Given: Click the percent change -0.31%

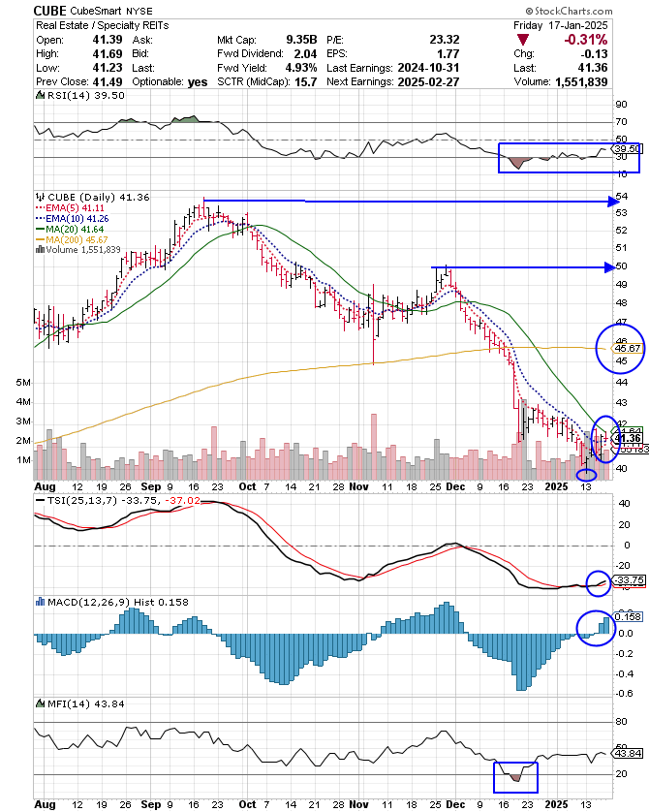Looking at the screenshot, I should [x=585, y=40].
